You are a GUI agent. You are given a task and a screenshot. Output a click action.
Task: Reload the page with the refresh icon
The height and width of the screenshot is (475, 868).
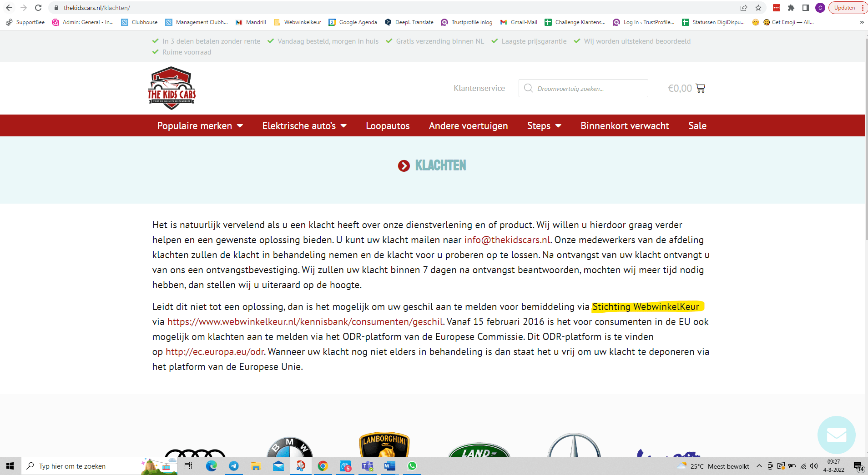38,8
